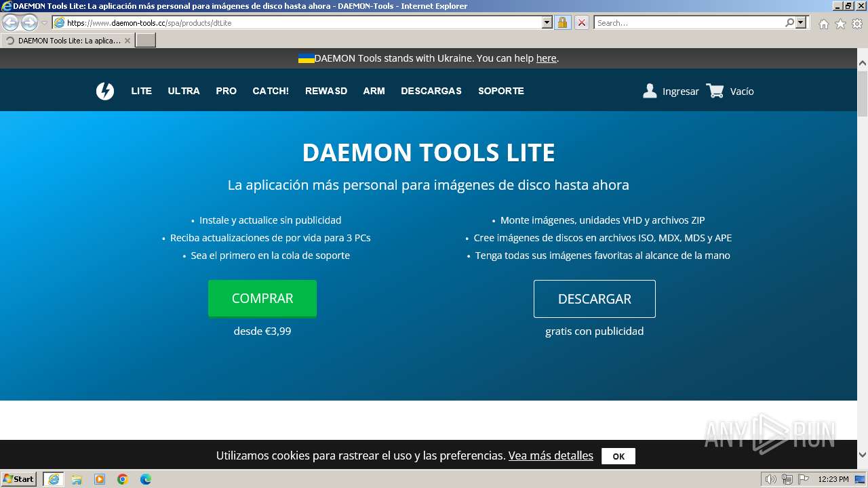Click the Ingresar login link
The height and width of the screenshot is (488, 868).
(681, 91)
